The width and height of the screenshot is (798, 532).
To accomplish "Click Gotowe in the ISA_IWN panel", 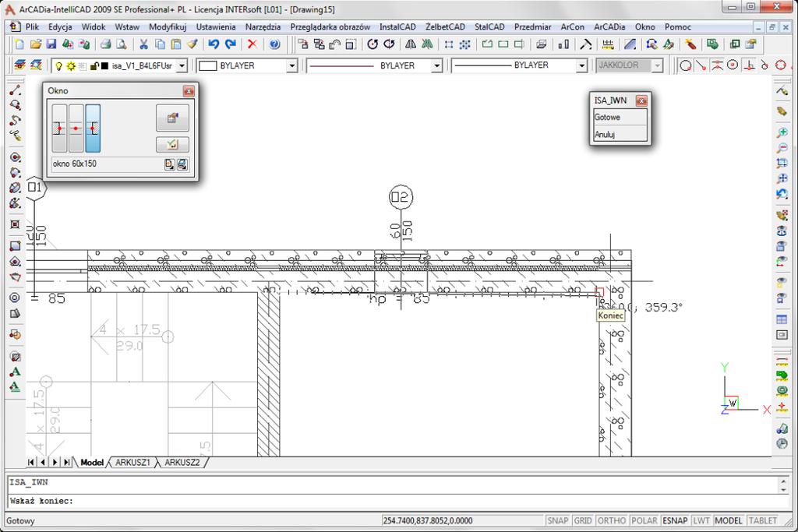I will point(620,117).
